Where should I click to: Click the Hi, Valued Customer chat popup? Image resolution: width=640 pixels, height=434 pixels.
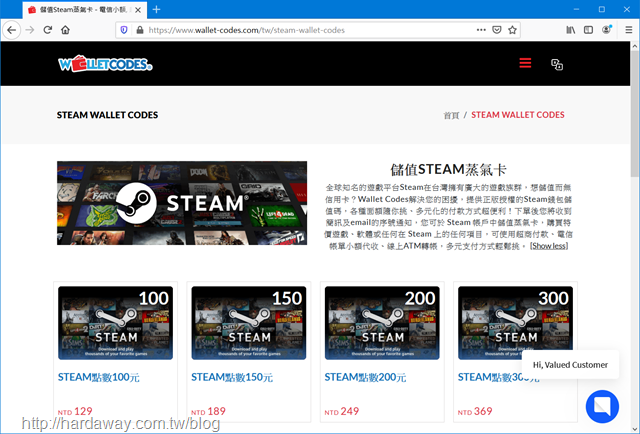(x=570, y=365)
